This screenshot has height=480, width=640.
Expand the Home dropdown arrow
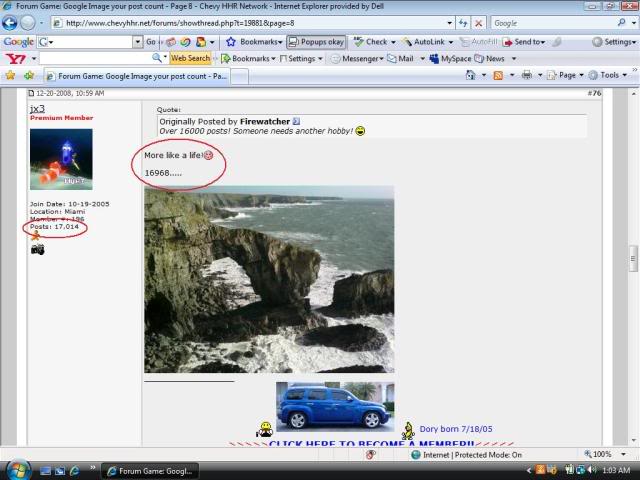pos(484,75)
